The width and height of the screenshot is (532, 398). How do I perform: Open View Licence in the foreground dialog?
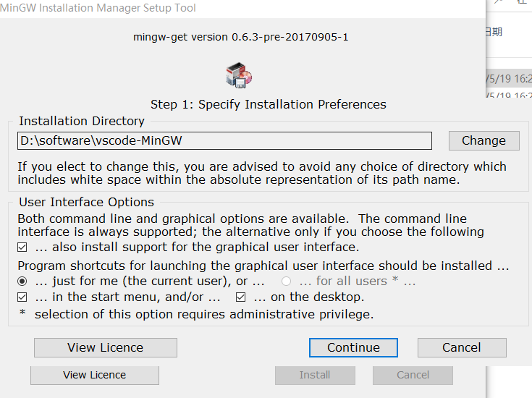(x=105, y=347)
